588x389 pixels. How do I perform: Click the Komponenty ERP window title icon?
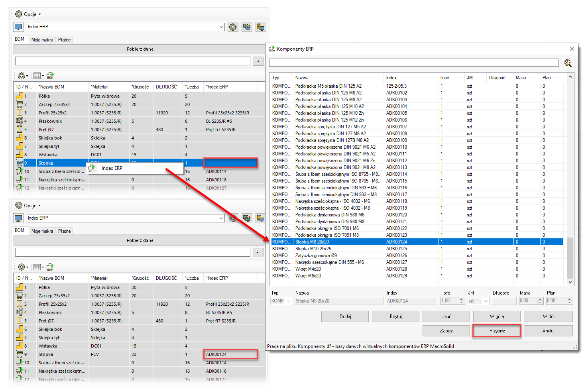point(272,49)
